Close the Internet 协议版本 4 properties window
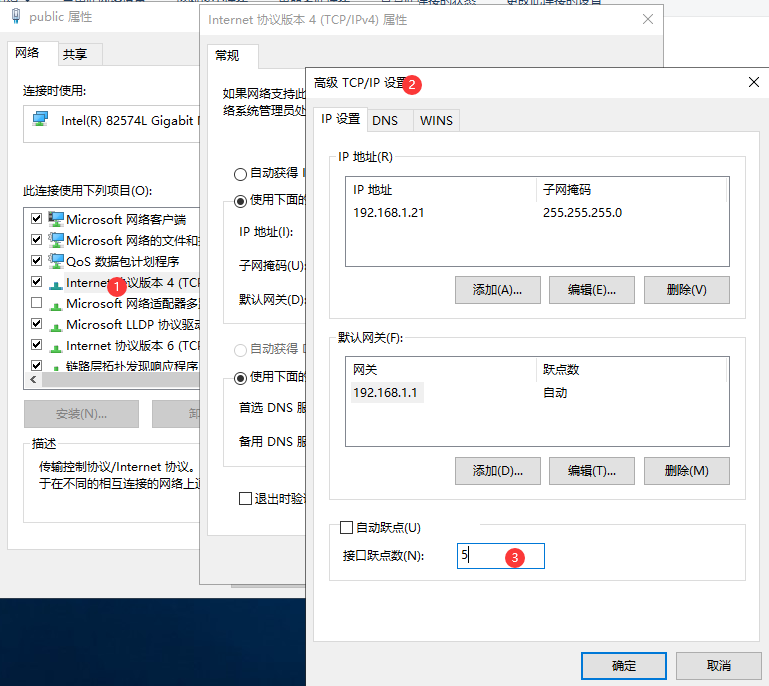Screen dimensions: 769x686 coord(648,19)
